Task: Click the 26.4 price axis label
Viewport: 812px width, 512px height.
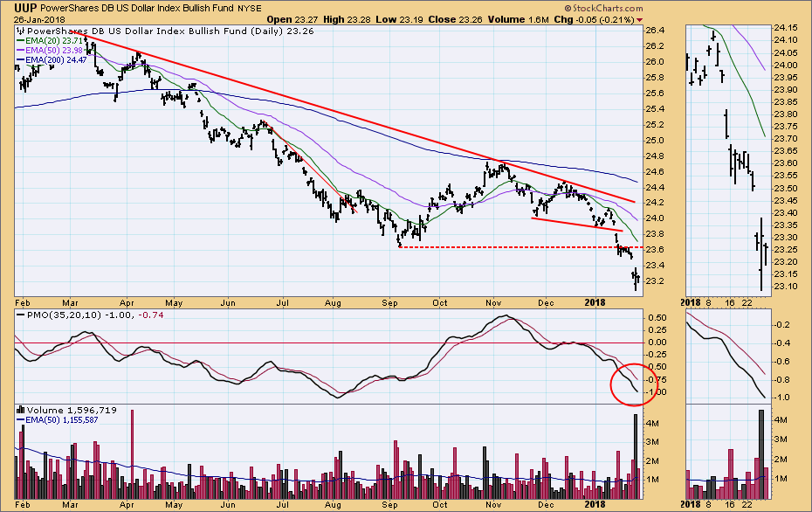Action: point(655,31)
